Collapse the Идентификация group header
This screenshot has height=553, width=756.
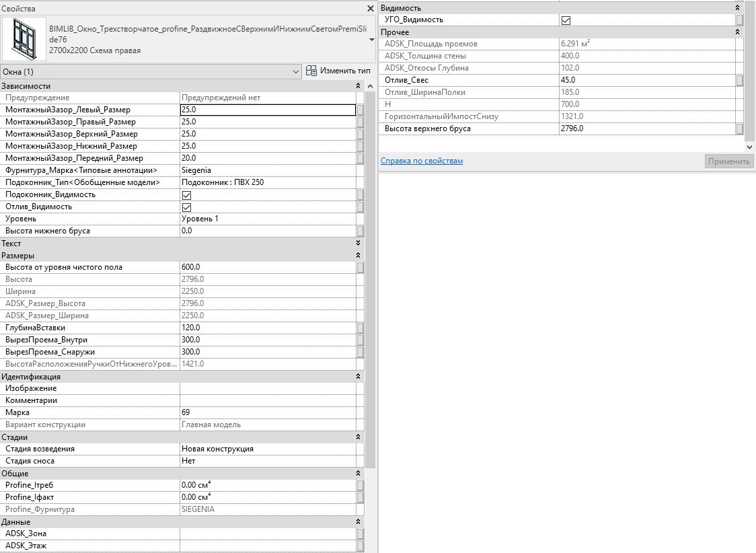pos(358,377)
